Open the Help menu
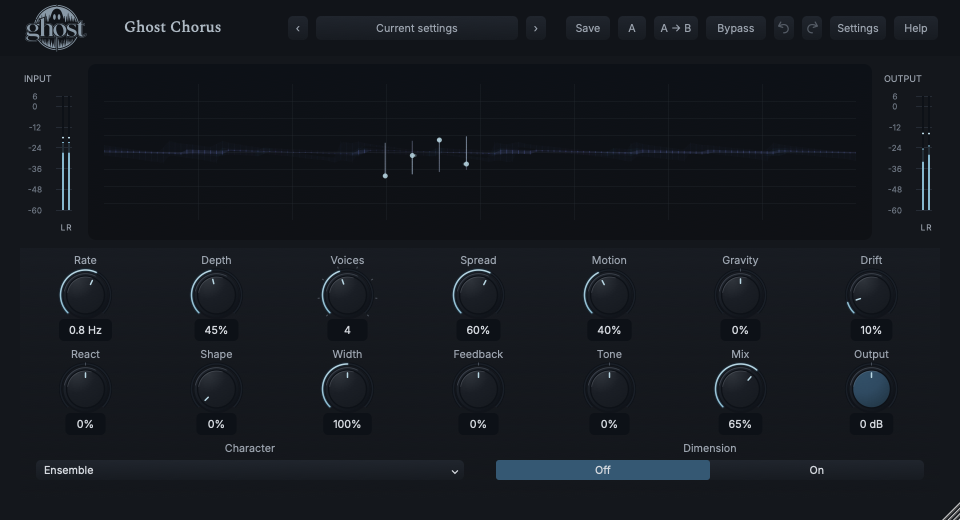 916,28
